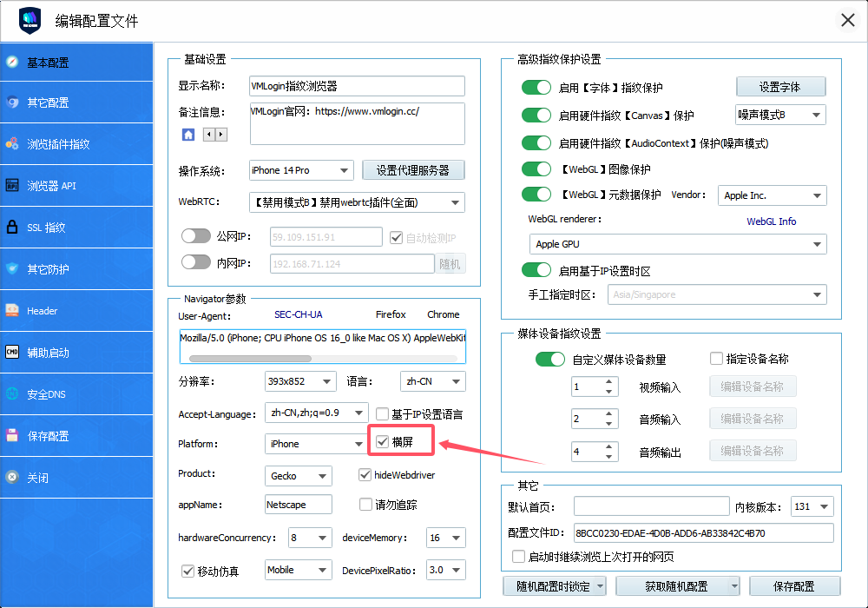
Task: Click the HTML icon beside Header
Action: [x=13, y=310]
